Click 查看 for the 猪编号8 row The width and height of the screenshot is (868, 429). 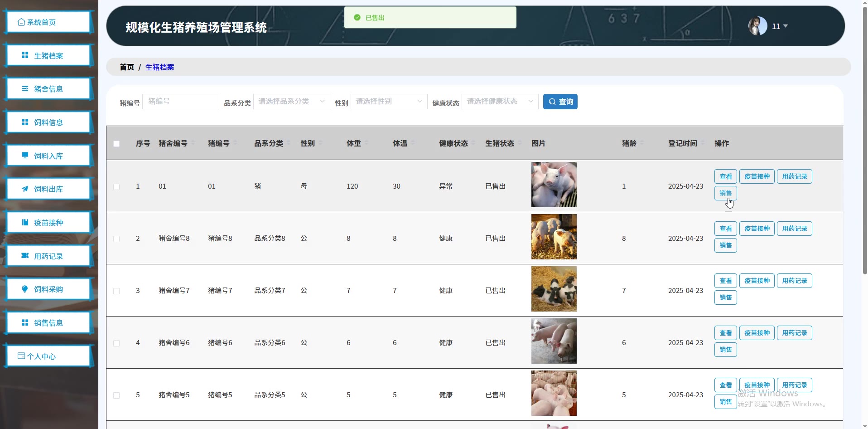coord(726,229)
